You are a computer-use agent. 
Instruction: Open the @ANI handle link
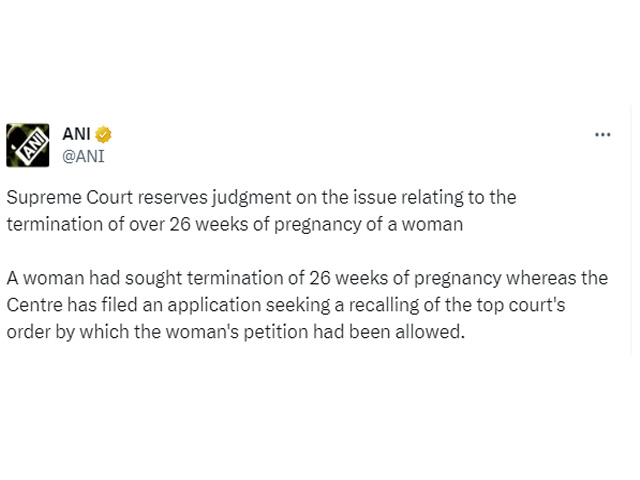(83, 156)
